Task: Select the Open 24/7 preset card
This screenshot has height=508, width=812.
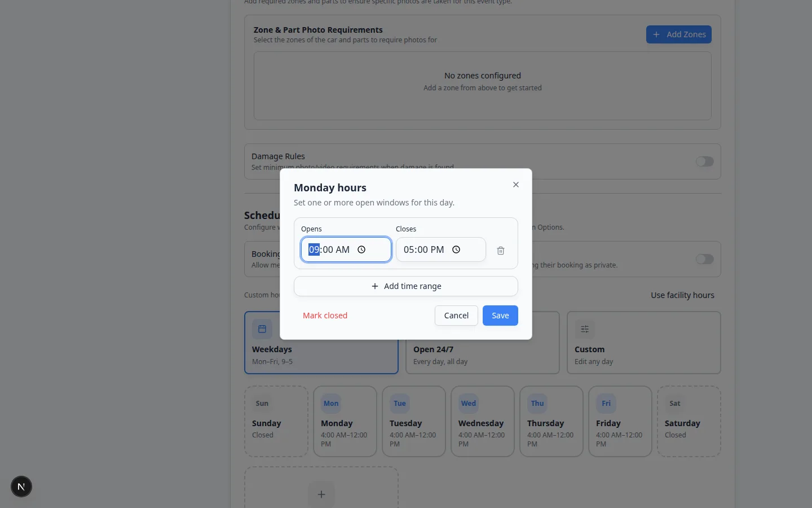Action: (x=483, y=343)
